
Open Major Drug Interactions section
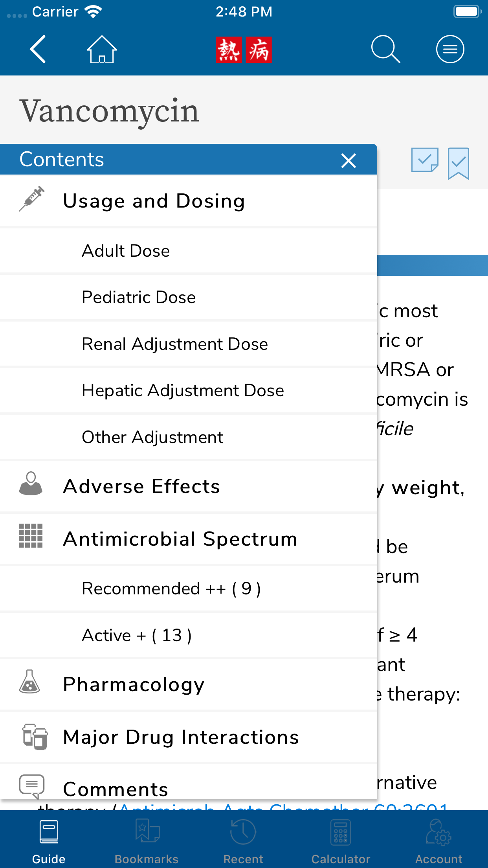(181, 737)
